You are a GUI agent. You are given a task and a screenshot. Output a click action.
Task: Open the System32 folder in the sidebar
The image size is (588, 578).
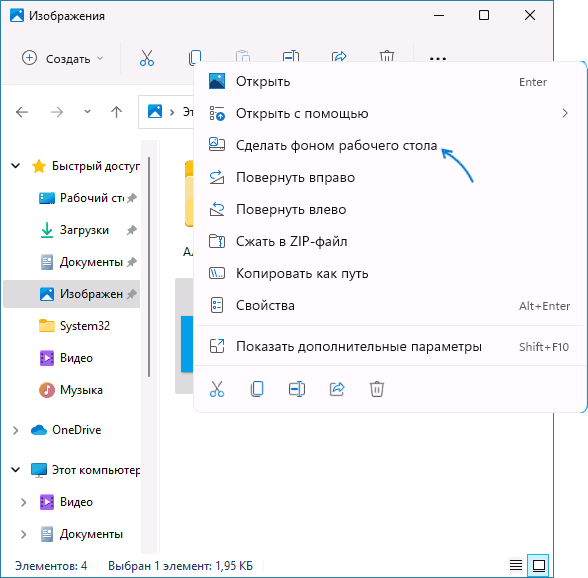pos(71,326)
